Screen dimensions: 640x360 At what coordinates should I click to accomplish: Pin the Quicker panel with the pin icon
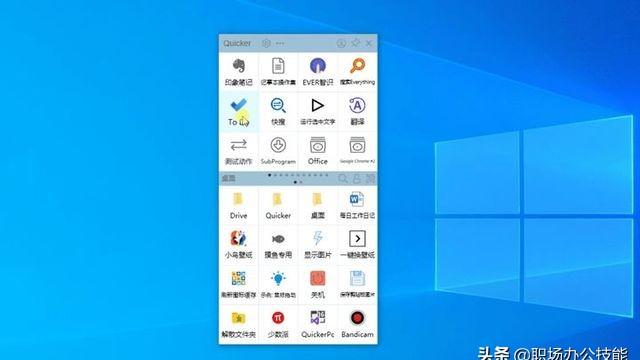click(x=356, y=43)
